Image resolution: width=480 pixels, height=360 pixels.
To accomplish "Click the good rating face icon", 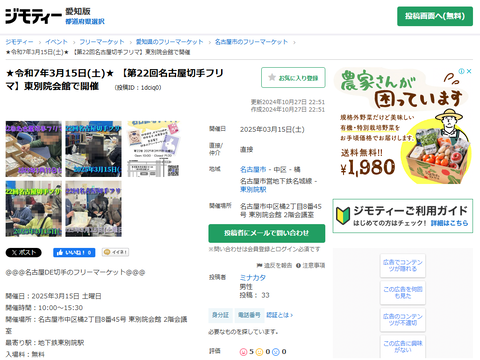I will 244,352.
